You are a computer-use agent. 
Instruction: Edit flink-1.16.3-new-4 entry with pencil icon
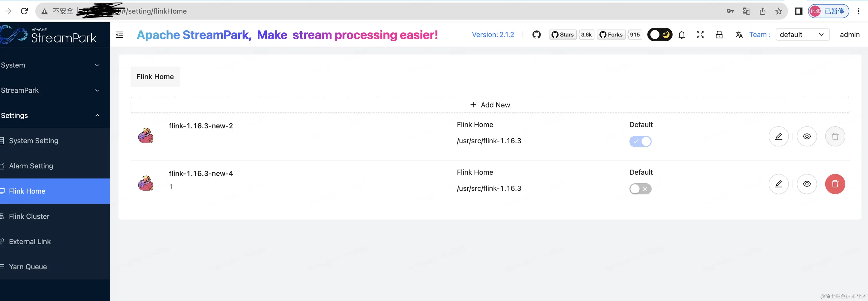click(778, 184)
